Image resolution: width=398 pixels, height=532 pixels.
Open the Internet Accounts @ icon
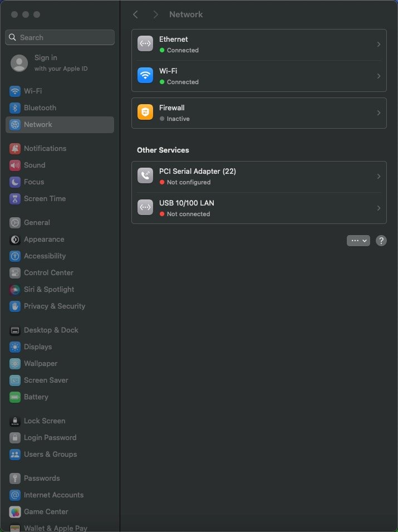tap(15, 495)
